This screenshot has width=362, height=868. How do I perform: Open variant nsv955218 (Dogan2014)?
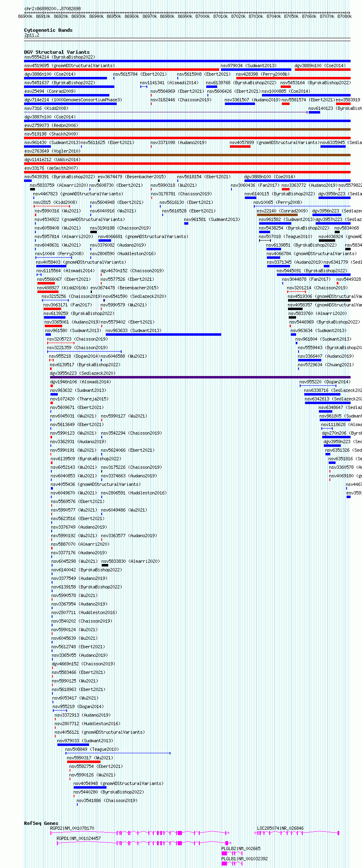pyautogui.click(x=52, y=360)
